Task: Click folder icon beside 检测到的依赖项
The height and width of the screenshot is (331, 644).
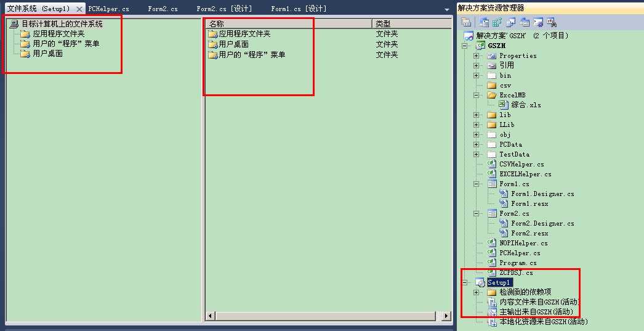Action: point(492,292)
